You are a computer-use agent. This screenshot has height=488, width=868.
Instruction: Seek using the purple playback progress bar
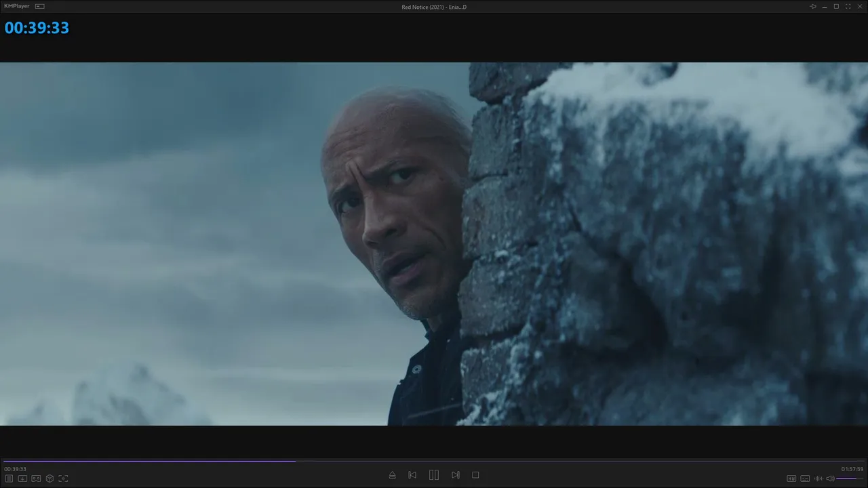click(434, 461)
